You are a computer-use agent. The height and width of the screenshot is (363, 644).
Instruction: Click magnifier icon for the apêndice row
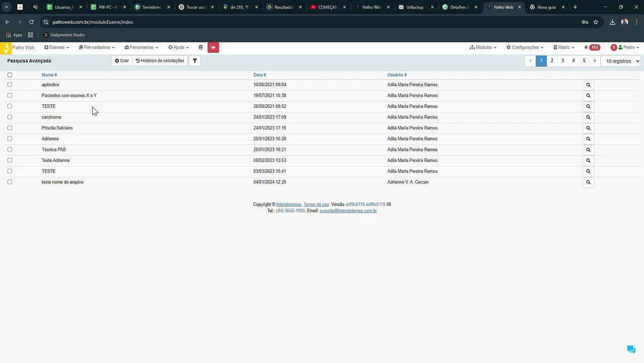click(x=588, y=85)
